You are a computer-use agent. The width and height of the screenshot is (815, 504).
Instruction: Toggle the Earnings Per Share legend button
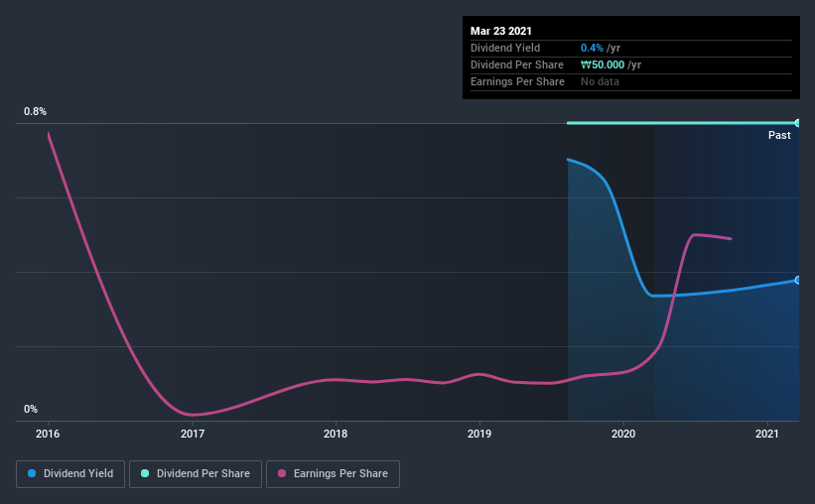[x=334, y=474]
